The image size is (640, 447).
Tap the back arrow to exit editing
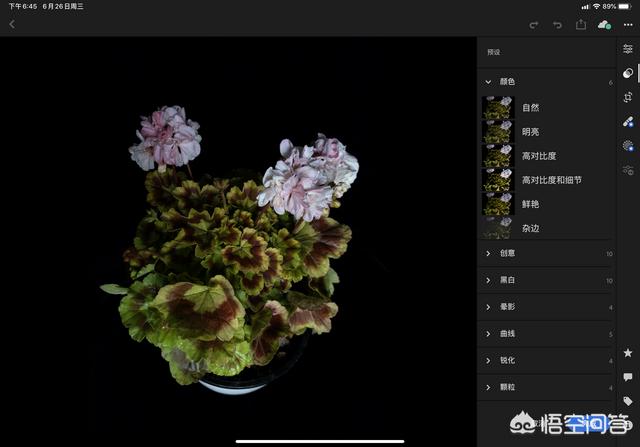point(12,24)
